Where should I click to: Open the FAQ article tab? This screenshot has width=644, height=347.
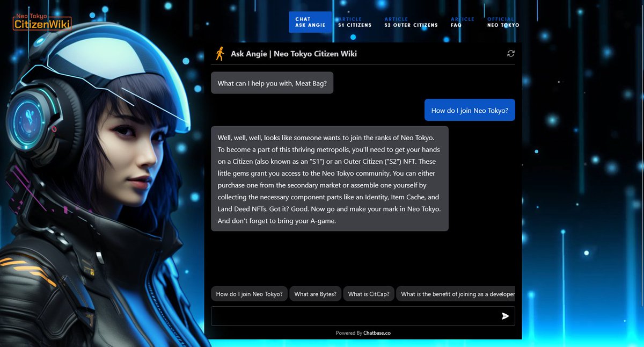(463, 22)
